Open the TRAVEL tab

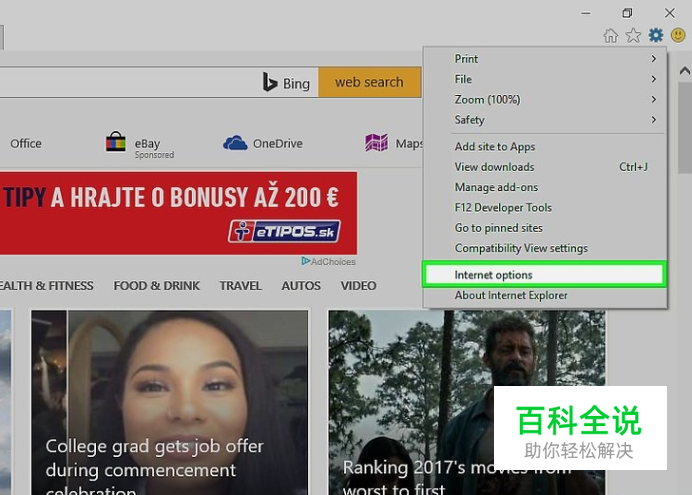tap(241, 285)
